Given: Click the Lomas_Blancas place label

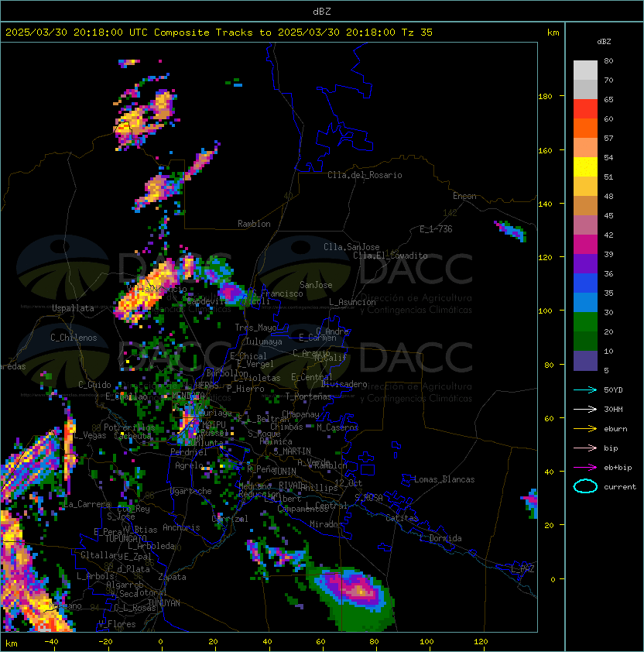Looking at the screenshot, I should [x=444, y=479].
